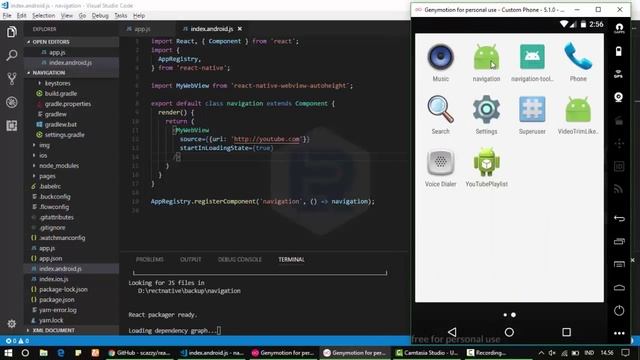This screenshot has width=640, height=360.
Task: Tap the Android back navigation button
Action: pos(452,332)
